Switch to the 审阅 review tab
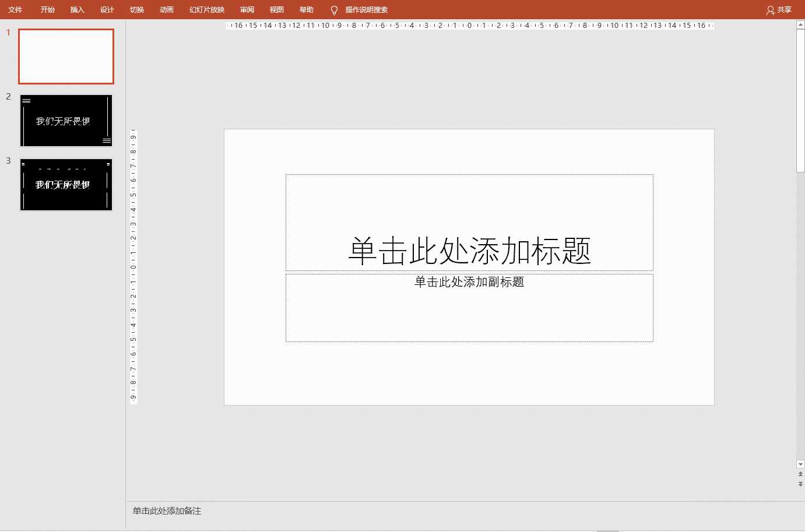Viewport: 805px width, 532px height. click(x=247, y=9)
